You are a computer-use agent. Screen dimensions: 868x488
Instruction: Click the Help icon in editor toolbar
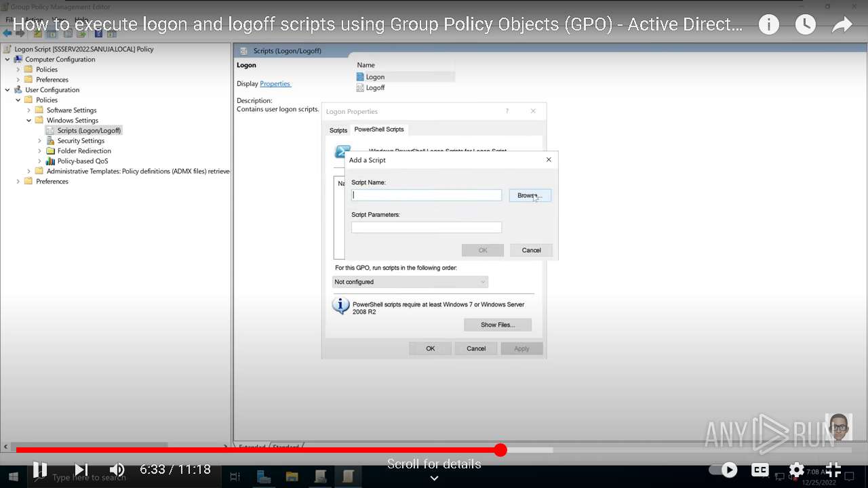pyautogui.click(x=99, y=33)
